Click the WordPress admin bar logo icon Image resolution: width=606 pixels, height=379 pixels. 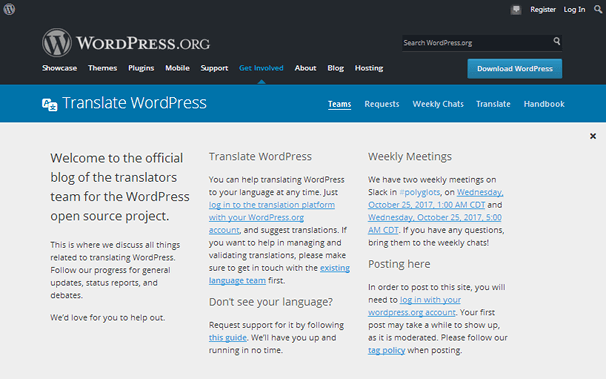click(x=9, y=9)
